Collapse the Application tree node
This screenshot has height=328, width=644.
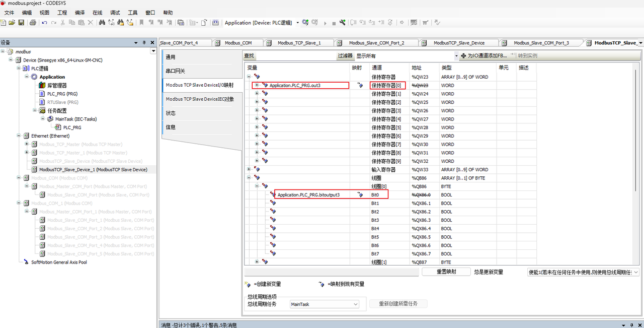pos(27,77)
